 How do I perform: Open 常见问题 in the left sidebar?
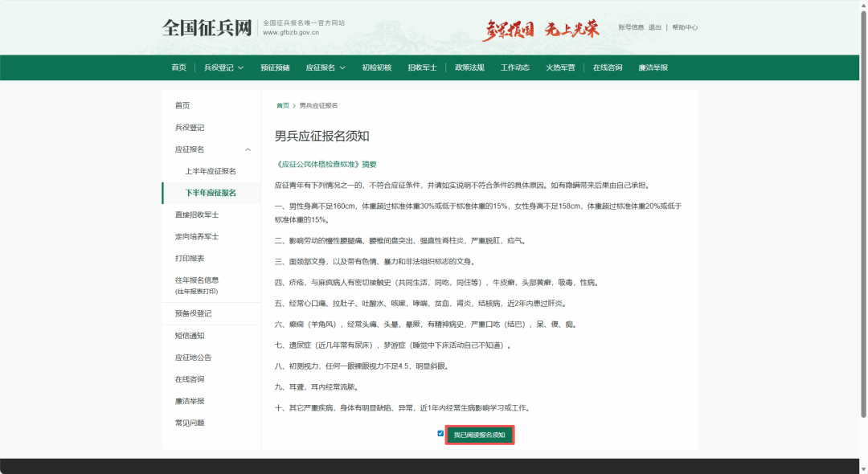pyautogui.click(x=190, y=423)
